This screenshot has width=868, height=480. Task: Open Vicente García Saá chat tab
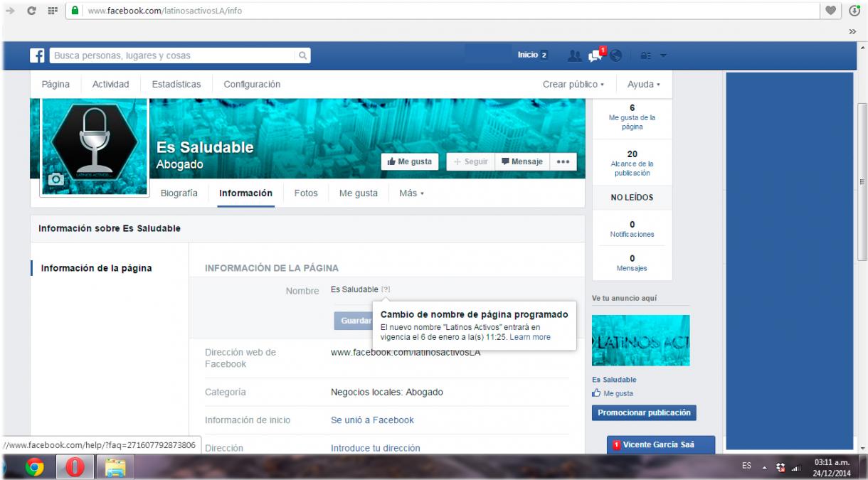point(660,444)
